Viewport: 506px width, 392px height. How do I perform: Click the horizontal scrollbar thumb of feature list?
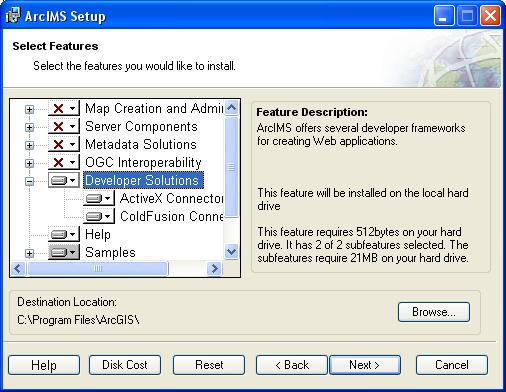98,268
